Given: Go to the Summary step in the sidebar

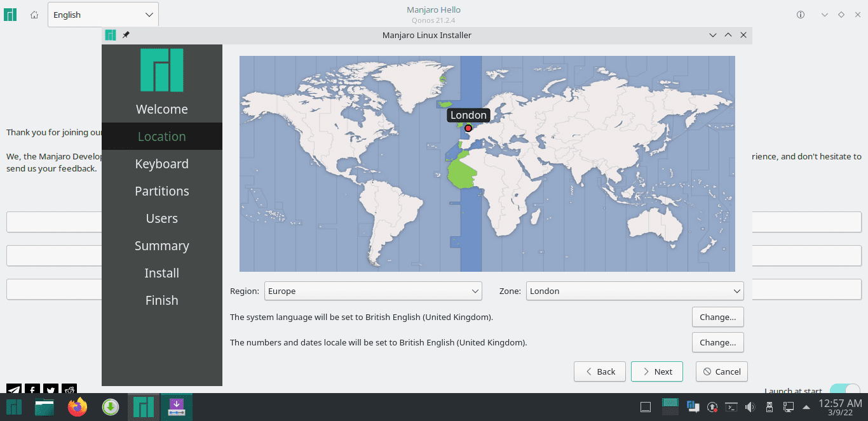Looking at the screenshot, I should pos(162,246).
